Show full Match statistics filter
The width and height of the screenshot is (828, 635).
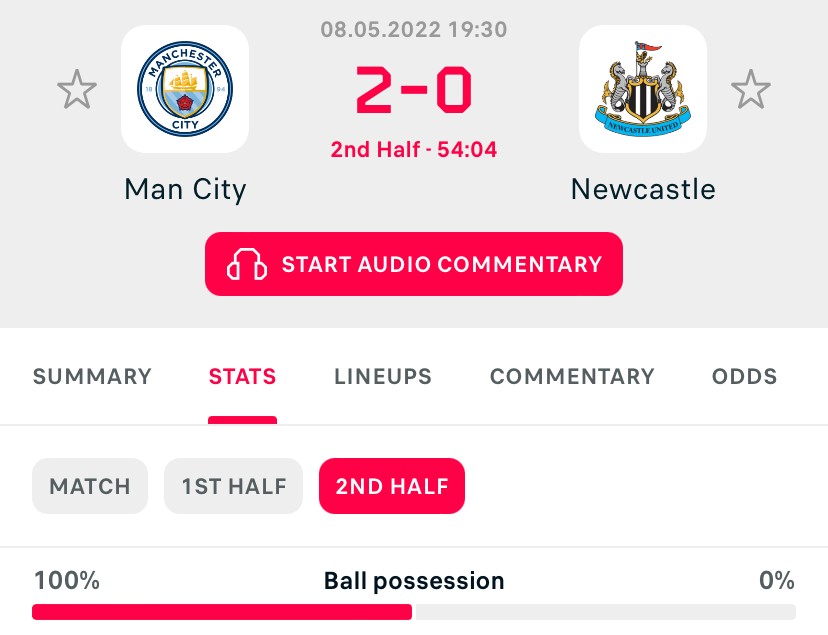(90, 486)
